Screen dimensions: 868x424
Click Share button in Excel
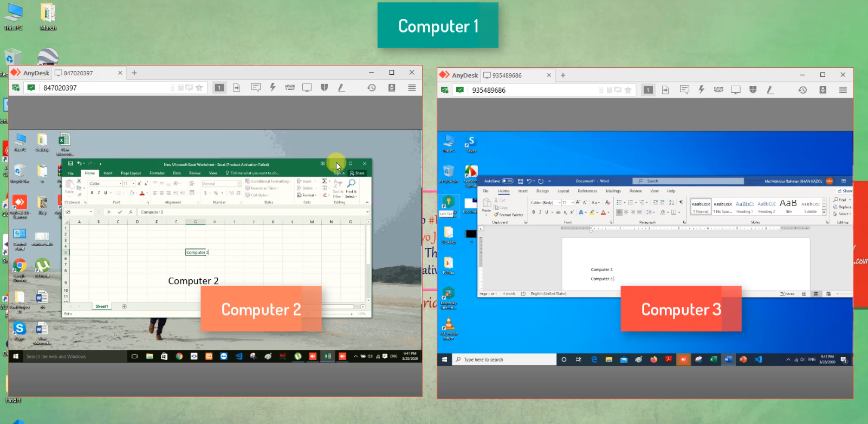(357, 173)
